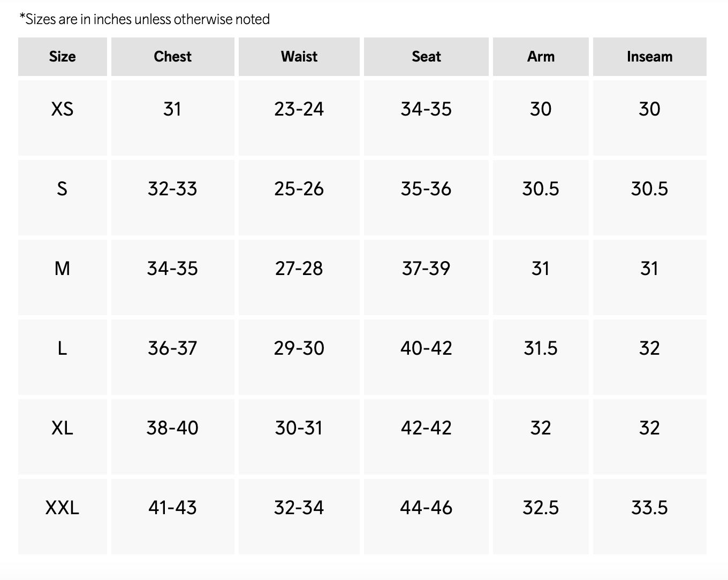728x580 pixels.
Task: Click the S size row label
Action: (x=62, y=189)
